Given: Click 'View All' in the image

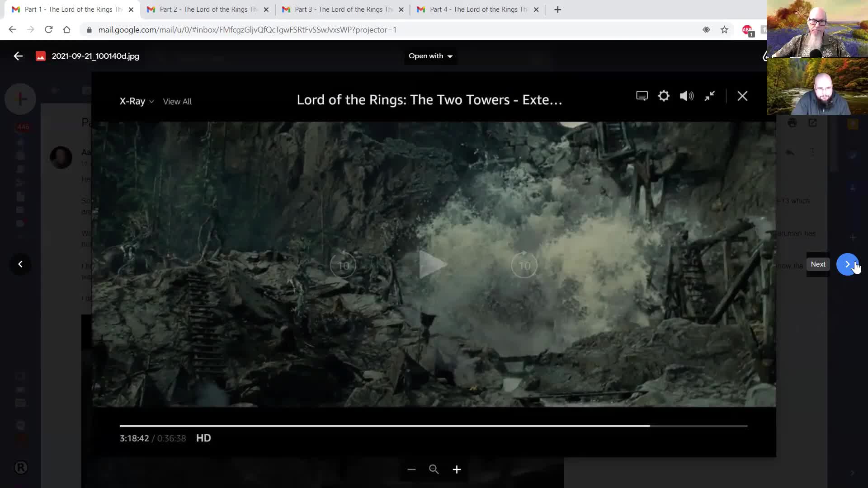Looking at the screenshot, I should click(x=177, y=102).
